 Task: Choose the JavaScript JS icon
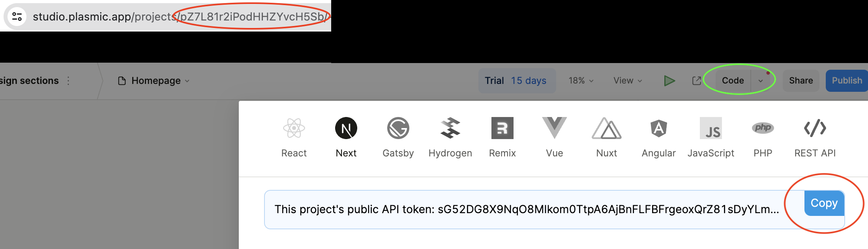pos(711,128)
